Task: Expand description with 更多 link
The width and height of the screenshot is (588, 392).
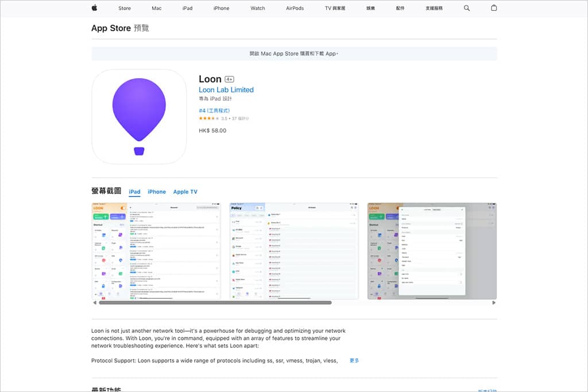Action: coord(354,360)
